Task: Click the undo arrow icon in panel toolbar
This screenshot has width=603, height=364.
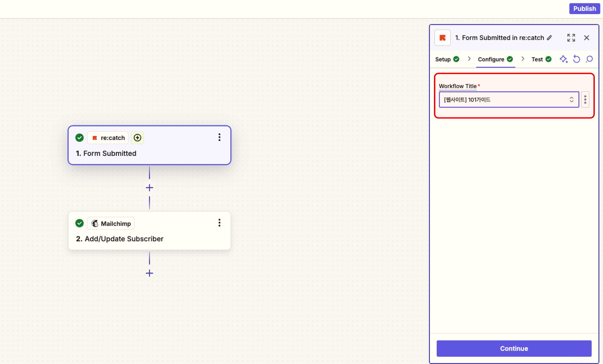Action: (x=576, y=59)
